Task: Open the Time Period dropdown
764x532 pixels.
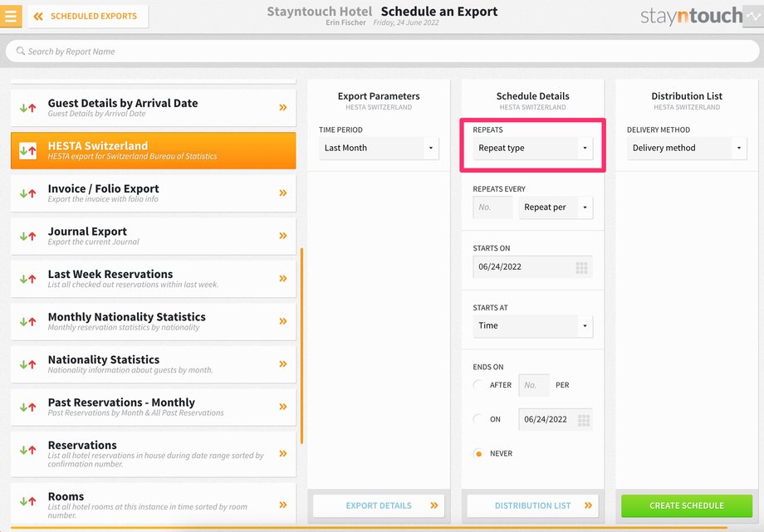Action: [x=379, y=148]
